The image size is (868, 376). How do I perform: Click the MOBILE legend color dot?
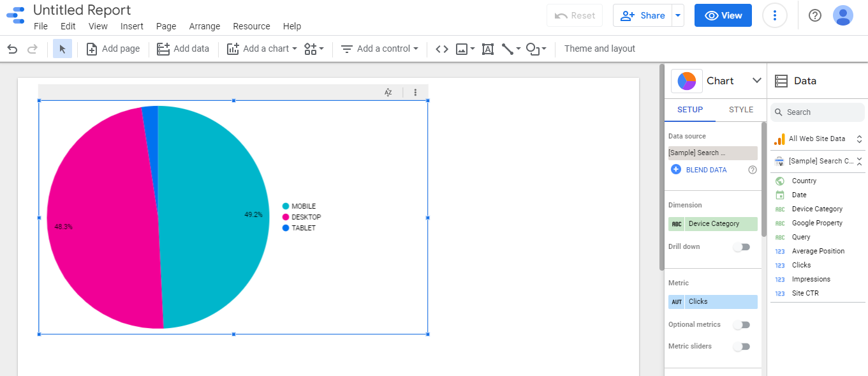pyautogui.click(x=286, y=206)
